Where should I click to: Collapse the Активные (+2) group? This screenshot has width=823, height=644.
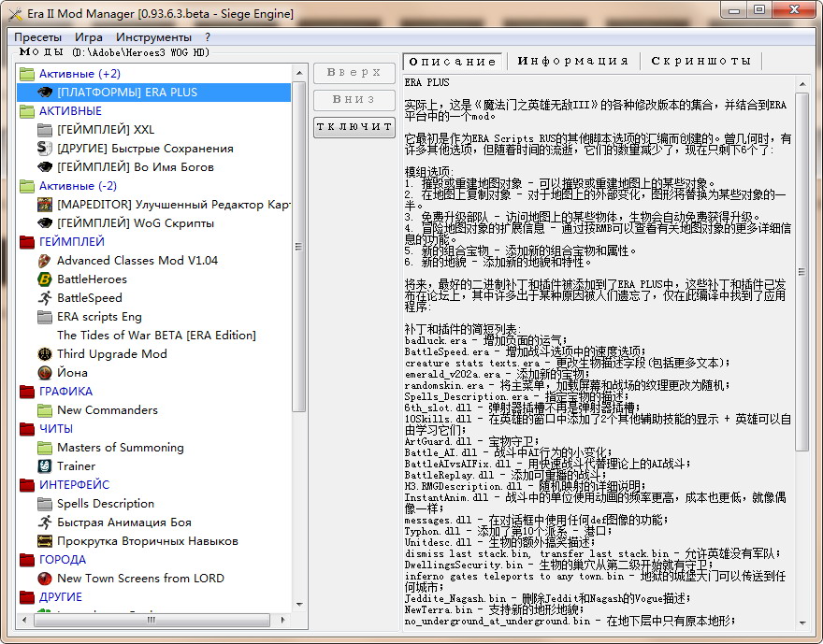point(27,74)
